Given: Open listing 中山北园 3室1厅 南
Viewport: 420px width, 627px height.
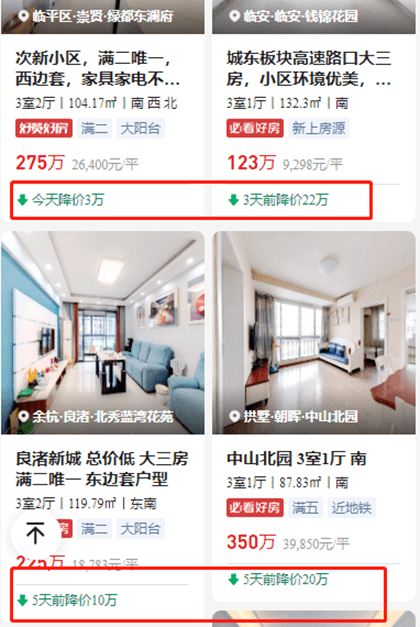Looking at the screenshot, I should tap(296, 459).
